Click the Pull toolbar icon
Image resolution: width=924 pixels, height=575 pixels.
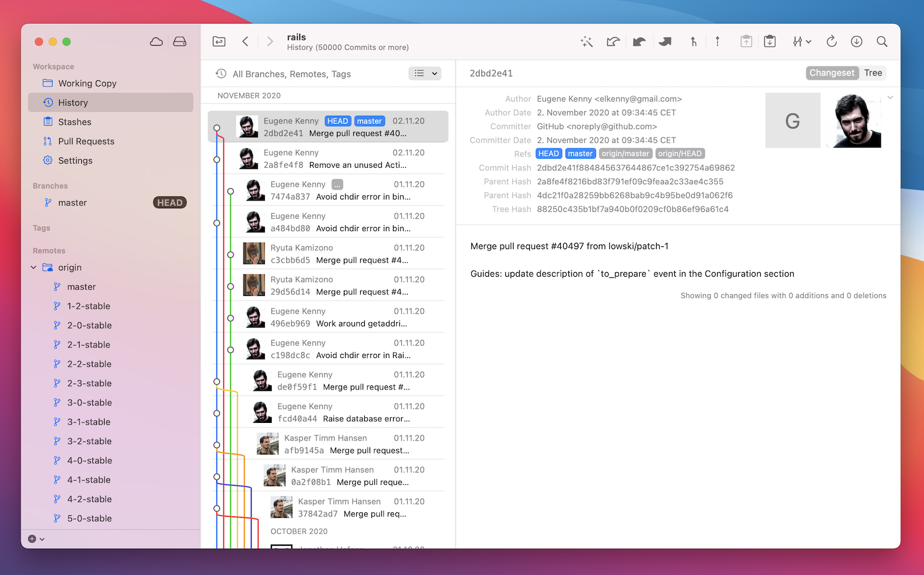[639, 42]
